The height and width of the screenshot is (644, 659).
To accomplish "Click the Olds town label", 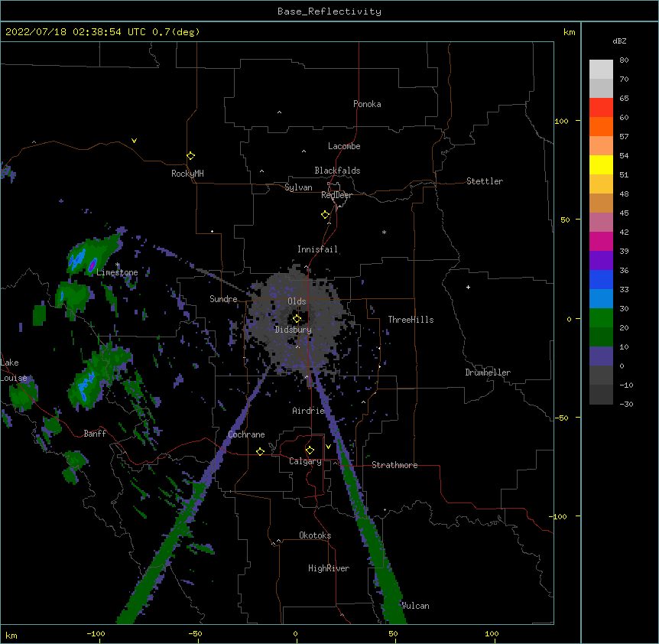I will pyautogui.click(x=297, y=301).
